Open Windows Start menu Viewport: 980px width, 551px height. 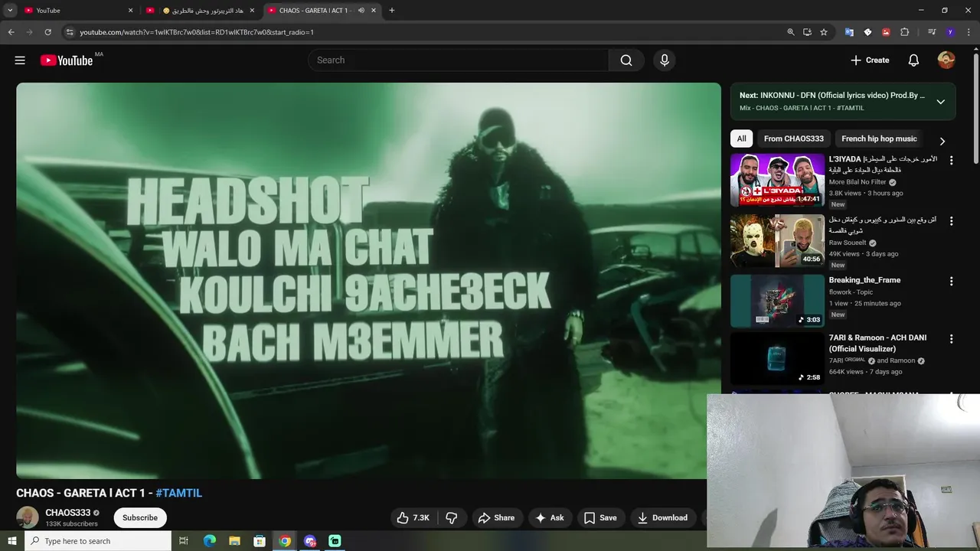12,541
